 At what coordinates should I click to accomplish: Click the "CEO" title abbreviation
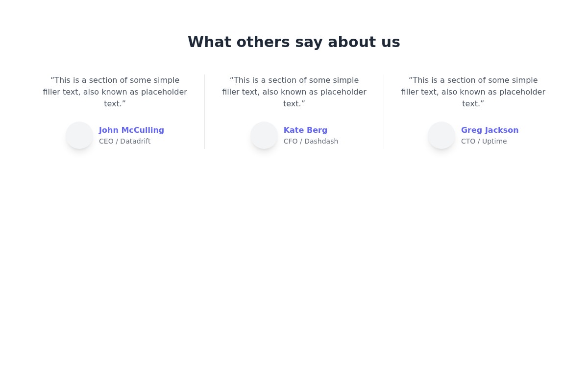(106, 142)
